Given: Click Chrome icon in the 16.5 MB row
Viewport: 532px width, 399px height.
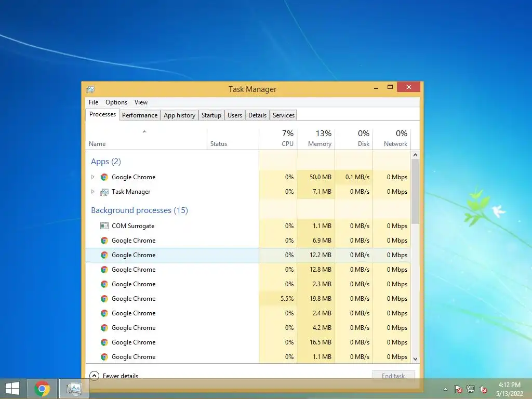Looking at the screenshot, I should click(104, 343).
